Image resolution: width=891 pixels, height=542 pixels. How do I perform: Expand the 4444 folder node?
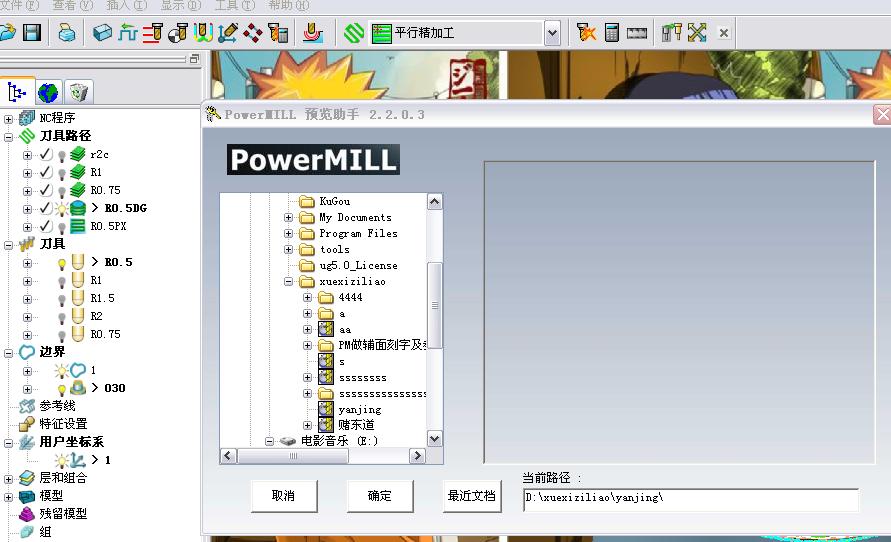(307, 297)
